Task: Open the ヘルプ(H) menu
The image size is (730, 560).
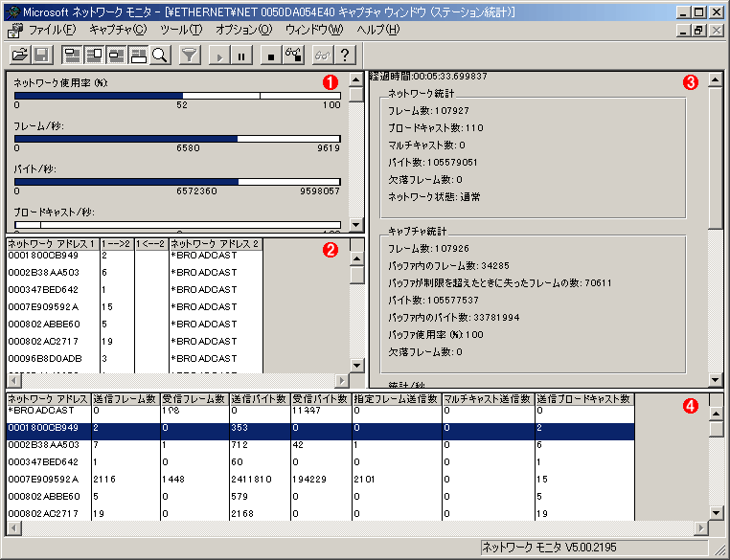Action: (378, 31)
